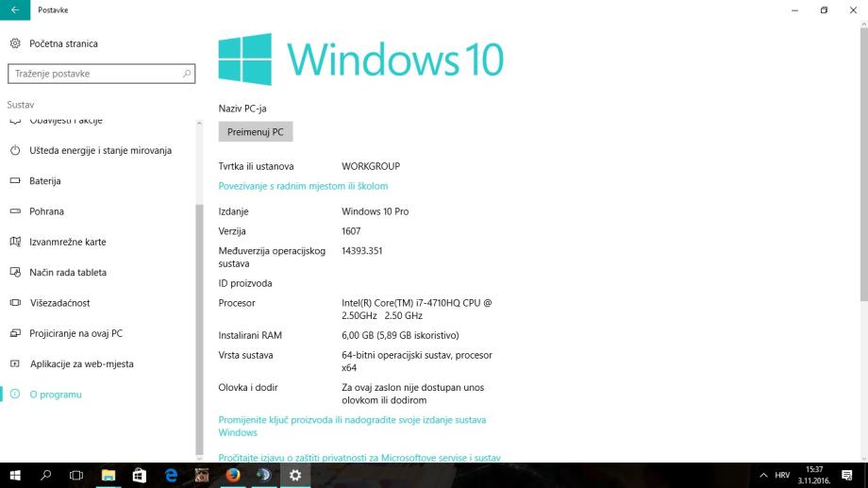Click the build number 14393.351
The height and width of the screenshot is (488, 868).
point(361,250)
